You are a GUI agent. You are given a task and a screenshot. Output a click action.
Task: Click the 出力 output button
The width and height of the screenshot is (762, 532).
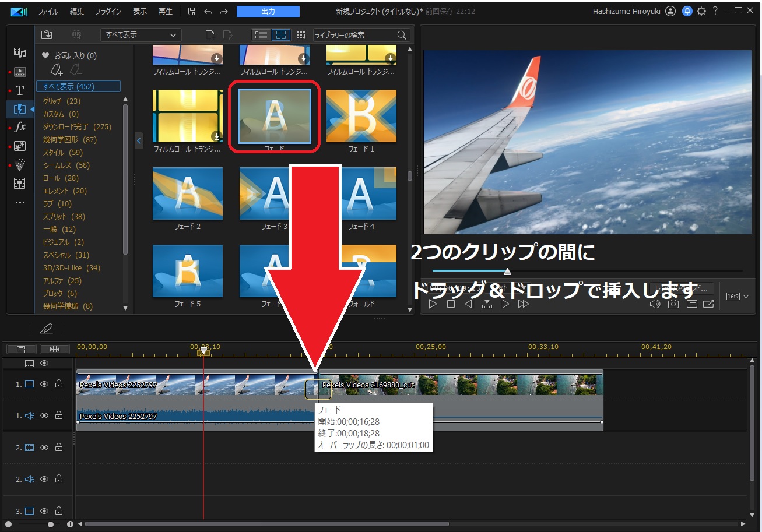(268, 10)
